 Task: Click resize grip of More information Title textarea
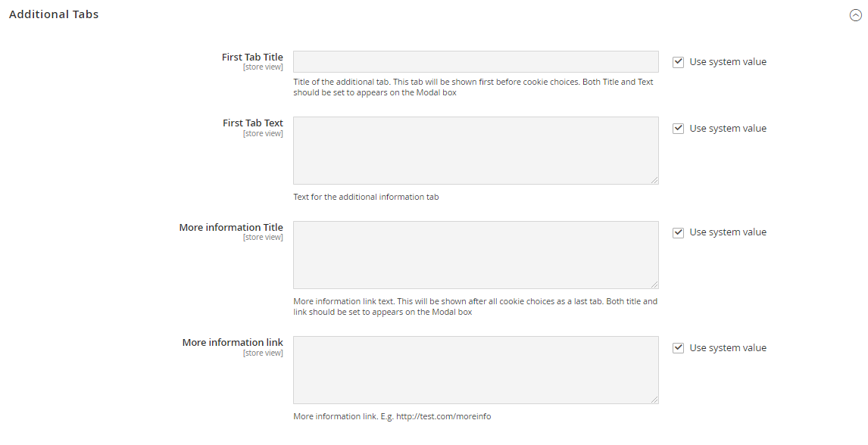coord(654,285)
